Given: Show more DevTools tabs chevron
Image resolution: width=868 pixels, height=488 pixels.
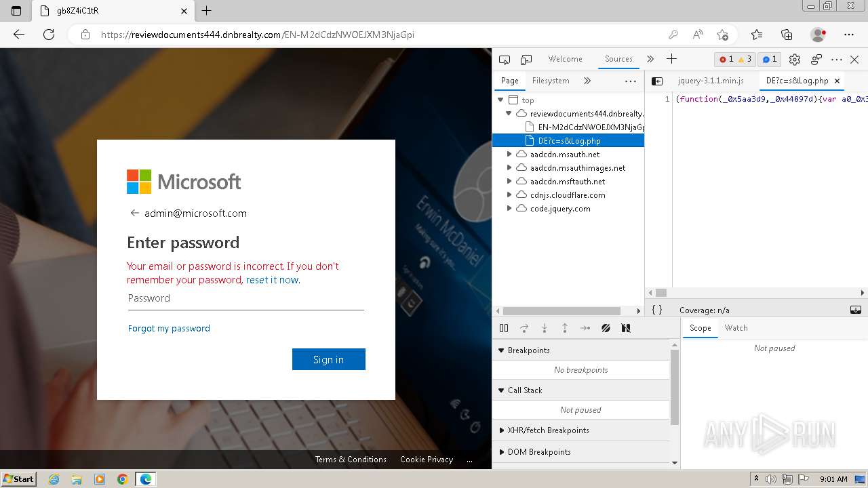Looking at the screenshot, I should [x=650, y=59].
